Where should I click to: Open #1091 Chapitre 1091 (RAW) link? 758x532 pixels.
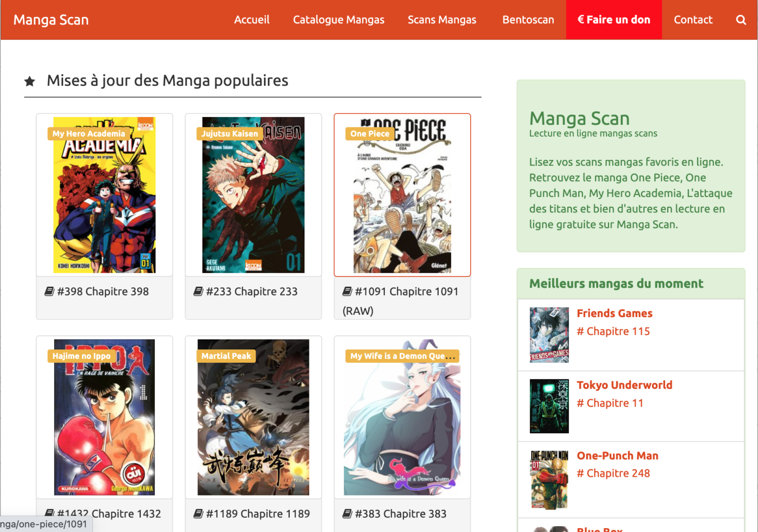[x=401, y=301]
